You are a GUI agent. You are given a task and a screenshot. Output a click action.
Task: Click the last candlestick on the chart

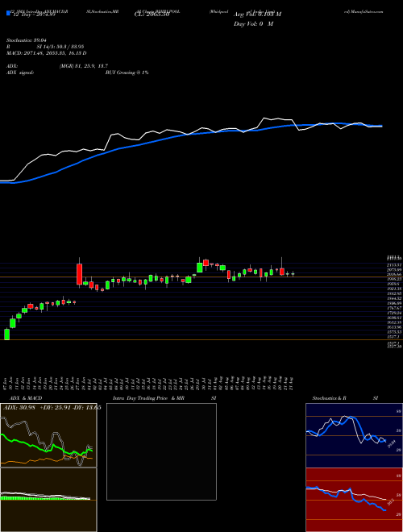pos(293,274)
